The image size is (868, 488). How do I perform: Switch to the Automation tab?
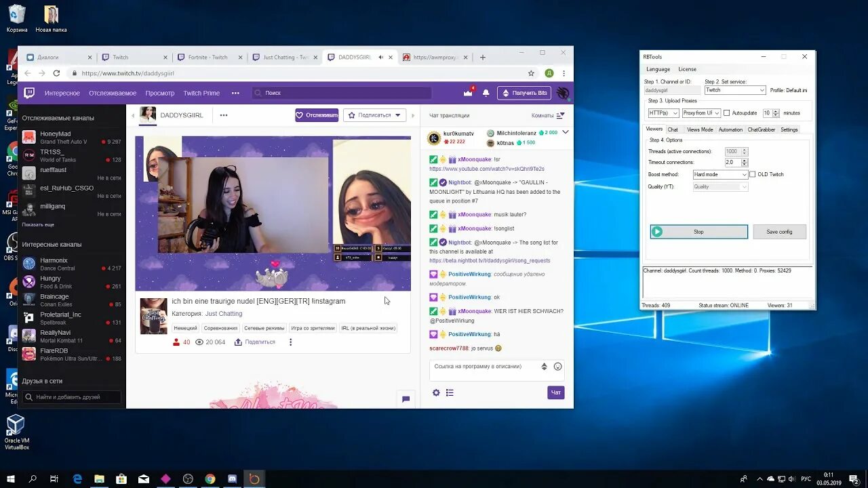pos(730,129)
